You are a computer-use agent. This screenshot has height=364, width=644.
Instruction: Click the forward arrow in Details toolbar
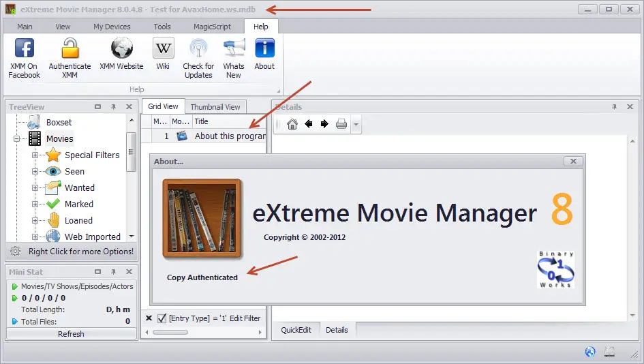(324, 124)
